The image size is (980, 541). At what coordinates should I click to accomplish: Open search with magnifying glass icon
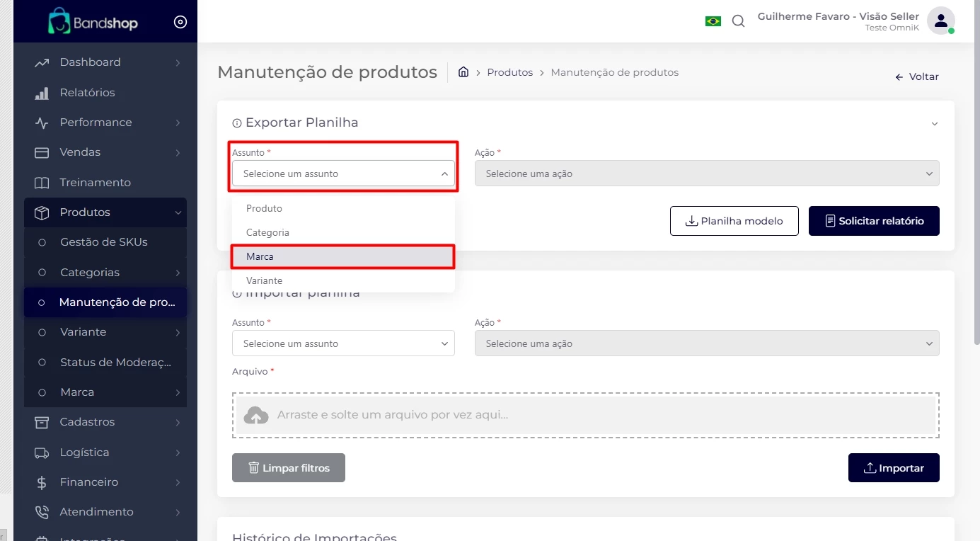tap(738, 21)
